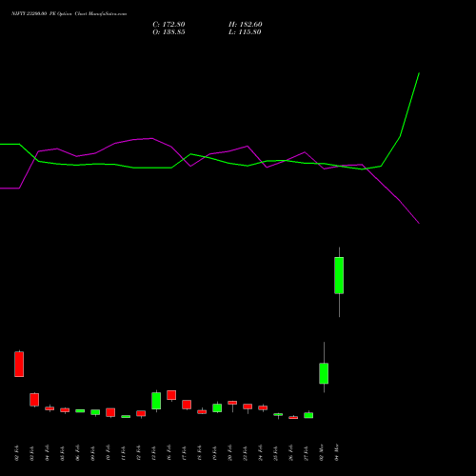This screenshot has height=476, width=476.
Task: Click the red 03 Feb candlestick
Action: [34, 400]
